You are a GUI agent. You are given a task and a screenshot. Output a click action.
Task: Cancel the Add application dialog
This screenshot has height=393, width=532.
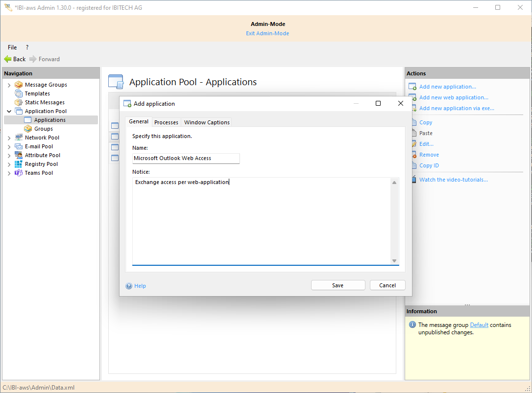[387, 285]
